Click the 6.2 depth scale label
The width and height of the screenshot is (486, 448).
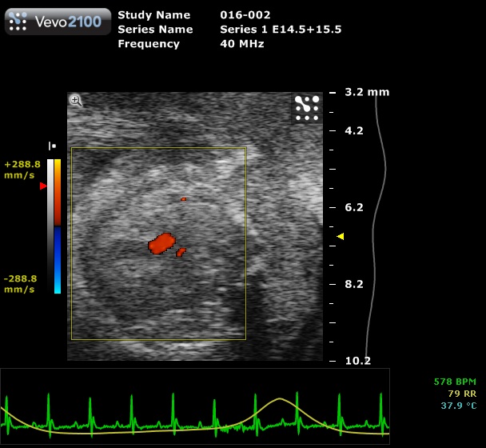coord(354,207)
